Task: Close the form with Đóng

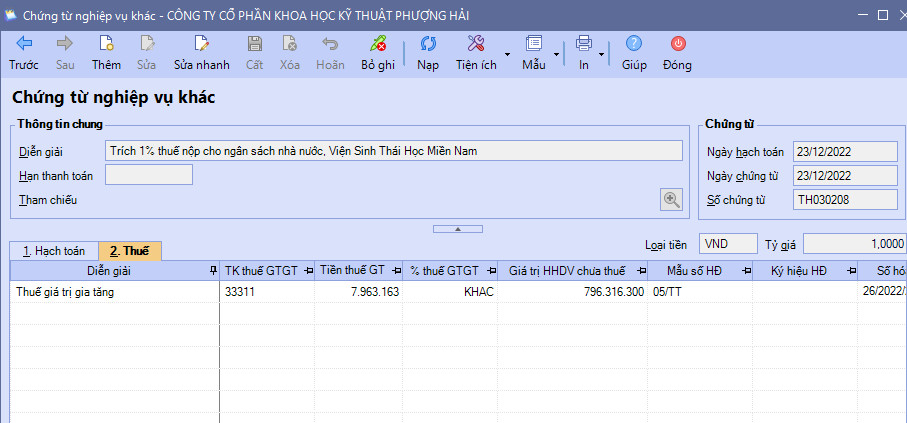Action: click(677, 53)
